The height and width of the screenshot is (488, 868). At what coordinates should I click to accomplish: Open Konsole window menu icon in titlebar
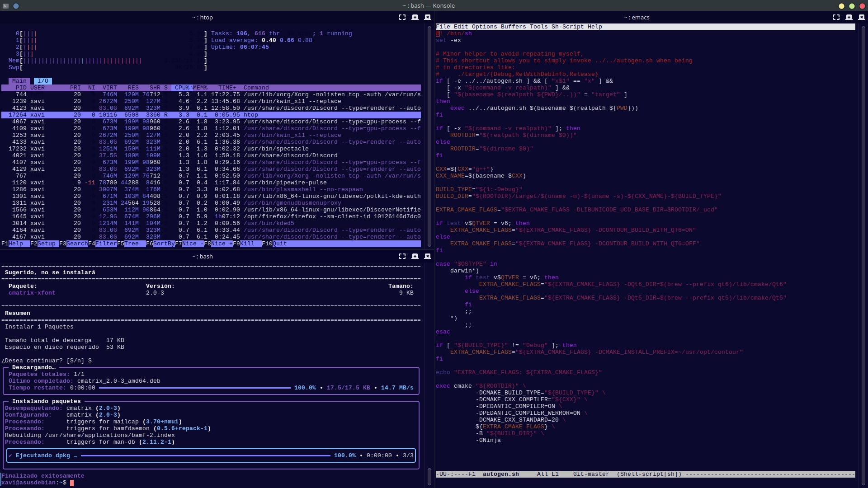[6, 6]
